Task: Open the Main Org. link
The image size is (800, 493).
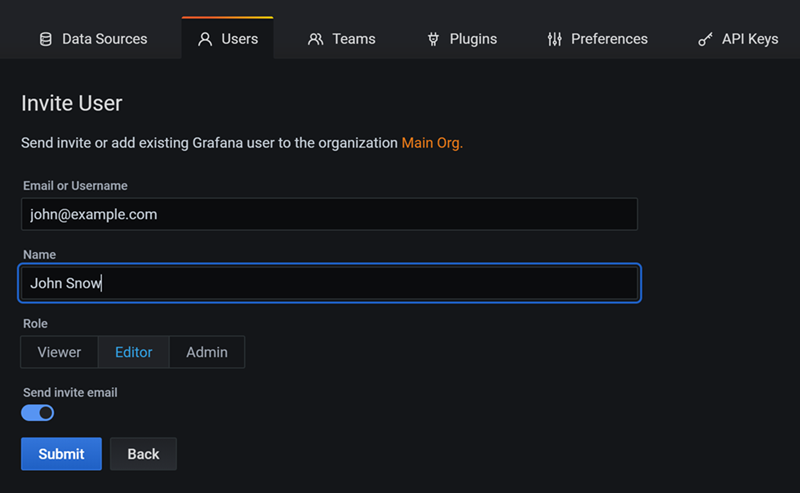Action: (432, 143)
